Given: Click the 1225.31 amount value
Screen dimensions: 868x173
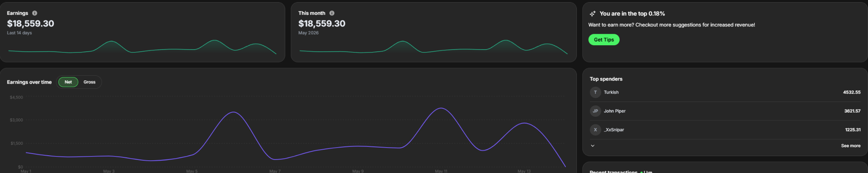Looking at the screenshot, I should pos(853,130).
